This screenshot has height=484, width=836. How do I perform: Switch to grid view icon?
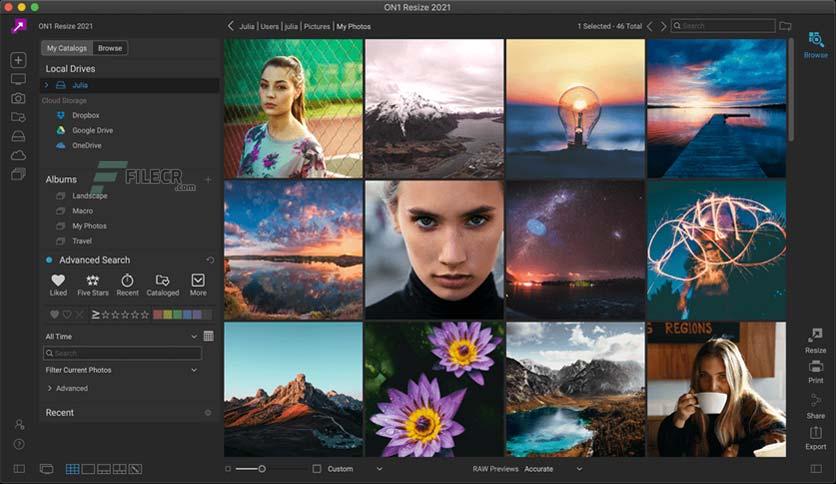[73, 469]
